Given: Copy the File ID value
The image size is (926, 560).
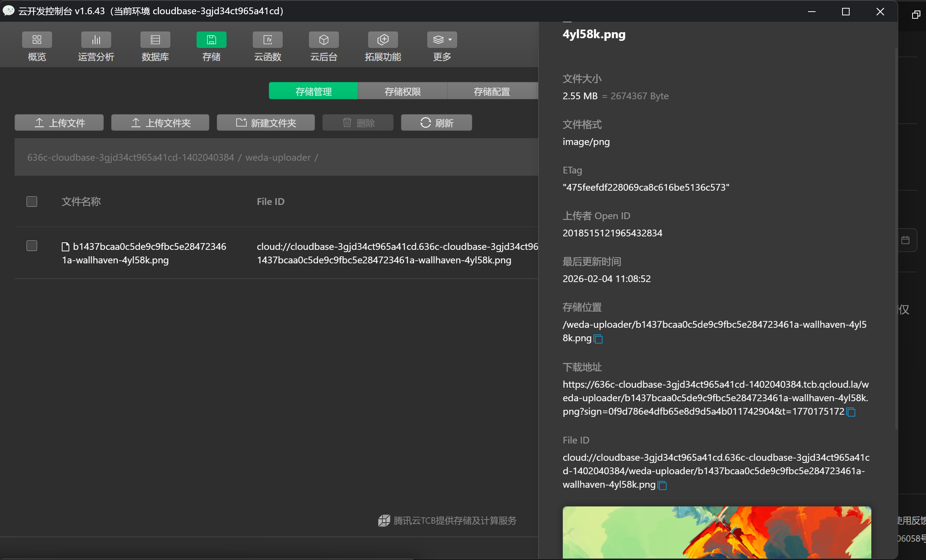Looking at the screenshot, I should click(x=662, y=485).
